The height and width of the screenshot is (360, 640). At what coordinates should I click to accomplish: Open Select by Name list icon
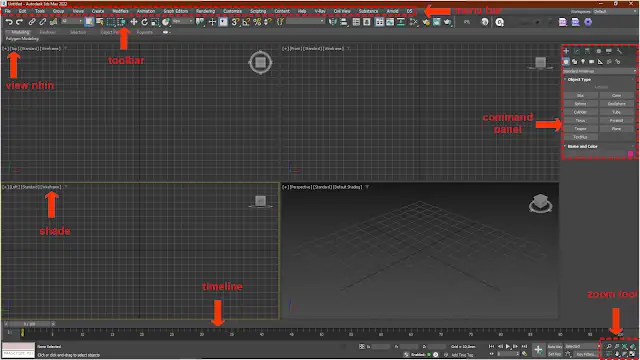coord(100,22)
